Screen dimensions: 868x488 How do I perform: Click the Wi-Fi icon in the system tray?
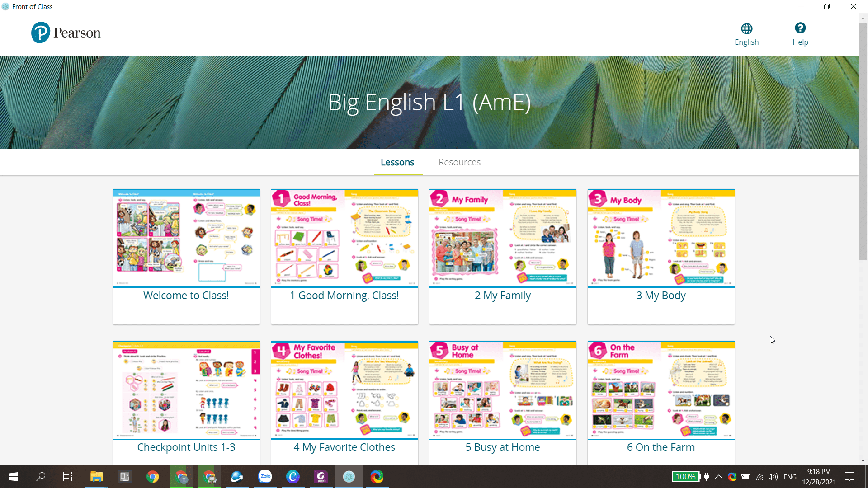(759, 477)
